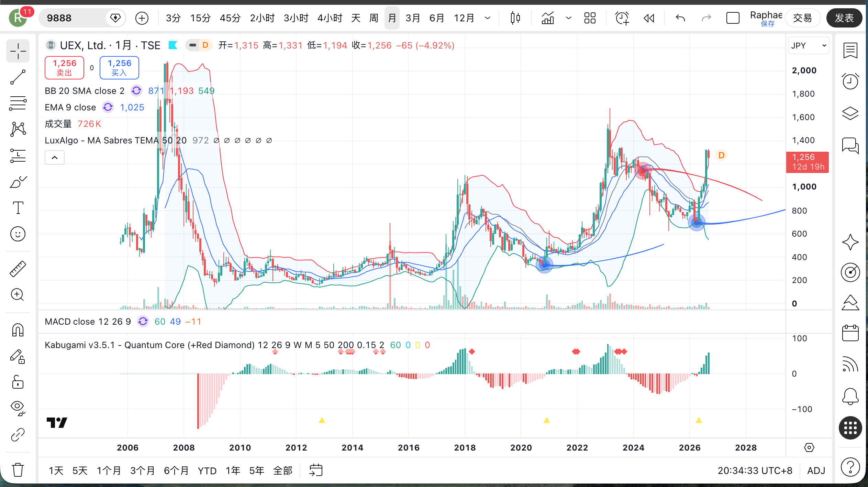Collapse the indicator legend

pos(55,158)
